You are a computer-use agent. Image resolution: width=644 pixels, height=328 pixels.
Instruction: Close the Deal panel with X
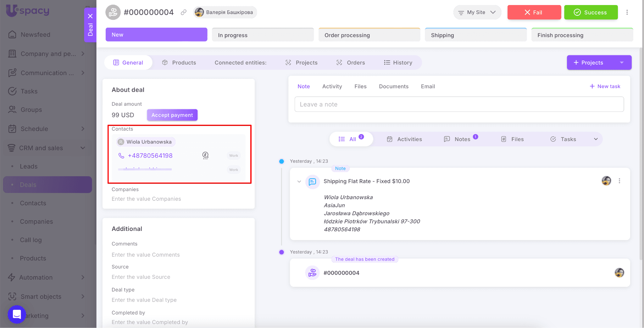(90, 16)
